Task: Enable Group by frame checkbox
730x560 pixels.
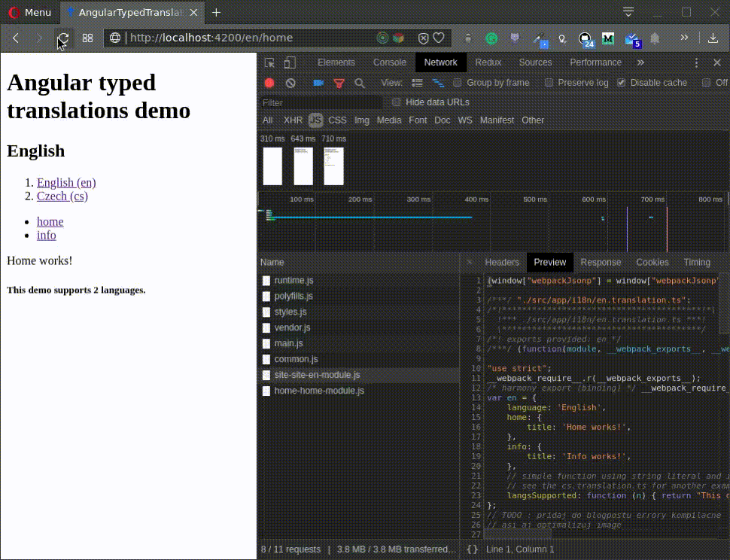Action: coord(457,83)
